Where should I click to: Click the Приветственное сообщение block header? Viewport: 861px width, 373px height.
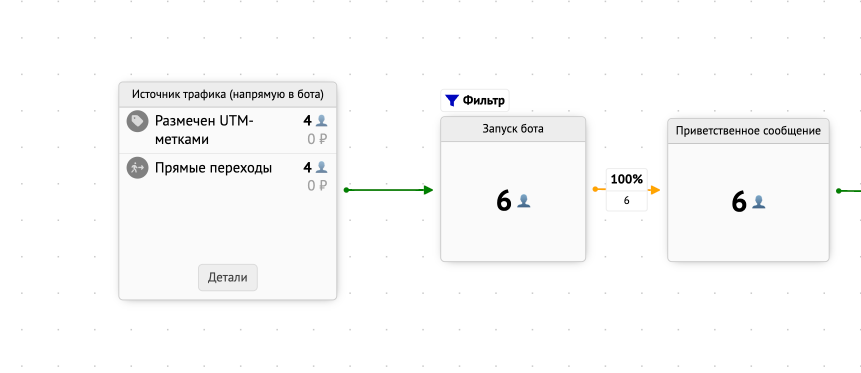(x=748, y=131)
